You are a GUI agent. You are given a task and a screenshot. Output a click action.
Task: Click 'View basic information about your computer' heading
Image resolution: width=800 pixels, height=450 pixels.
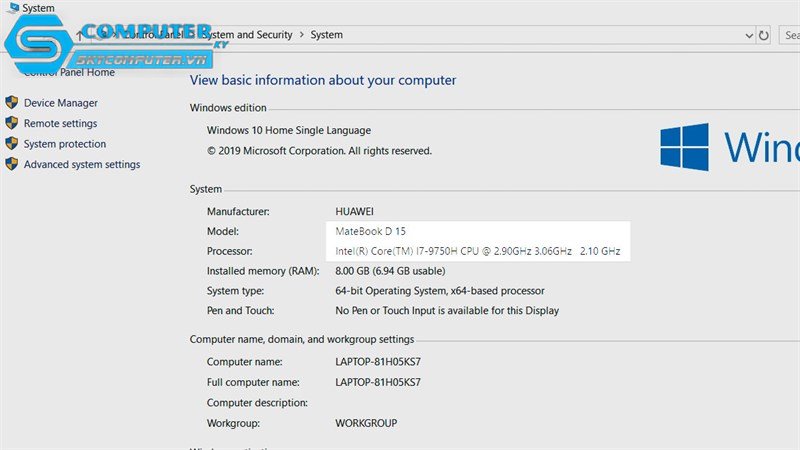click(x=323, y=80)
